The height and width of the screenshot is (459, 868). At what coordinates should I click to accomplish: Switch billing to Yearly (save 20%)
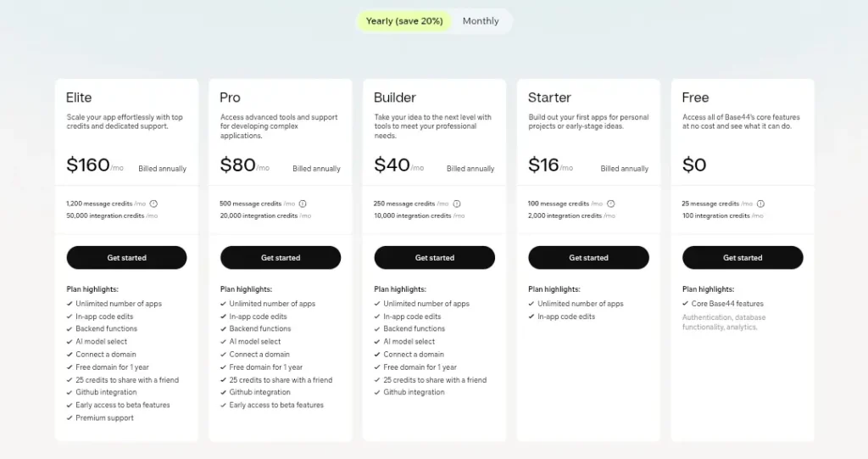404,21
